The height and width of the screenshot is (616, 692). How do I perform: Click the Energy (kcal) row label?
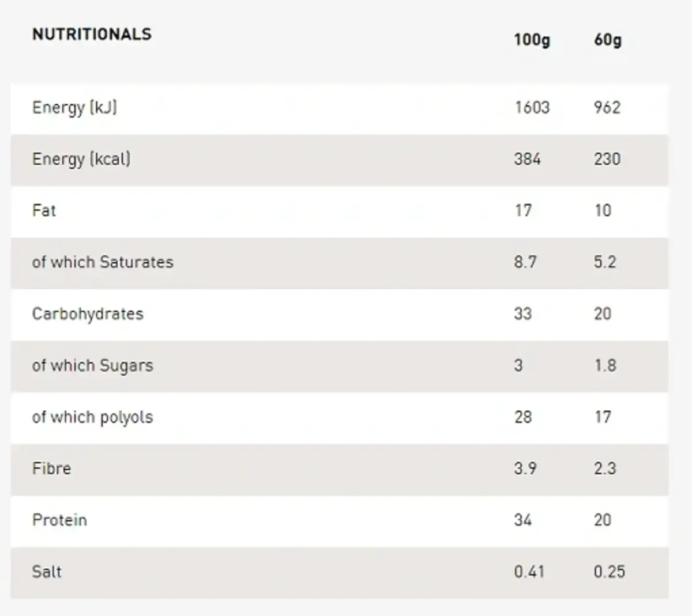[81, 159]
